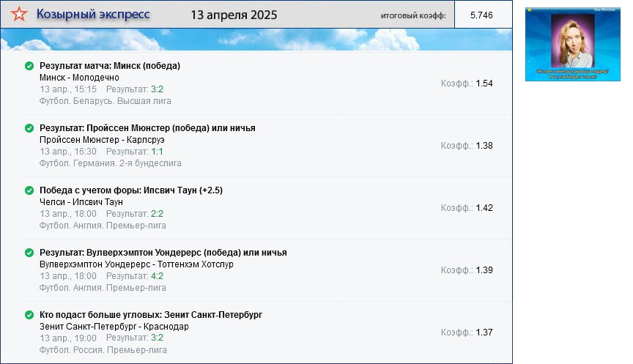Click the 1.38 coefficient for Пройссен Мюнстер
This screenshot has width=633, height=364.
(x=484, y=146)
